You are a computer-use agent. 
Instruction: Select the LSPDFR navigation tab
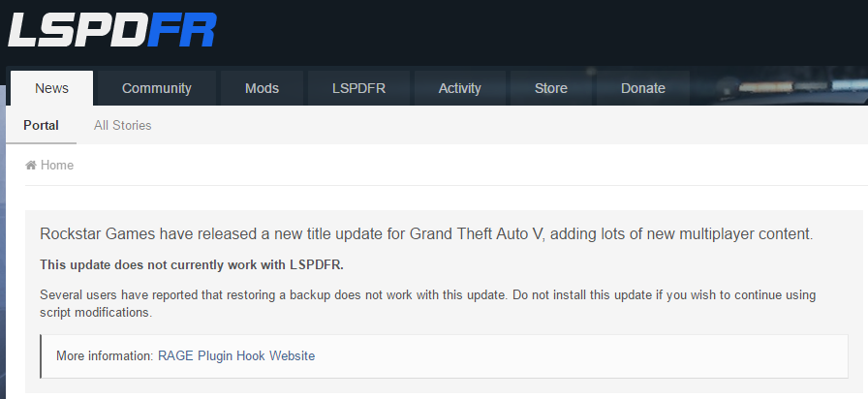[x=358, y=88]
